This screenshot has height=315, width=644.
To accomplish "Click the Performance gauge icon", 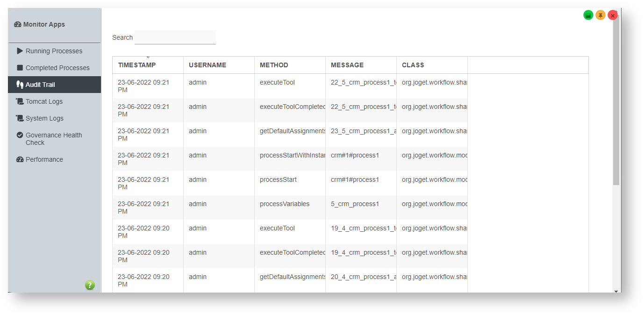I will pyautogui.click(x=20, y=159).
